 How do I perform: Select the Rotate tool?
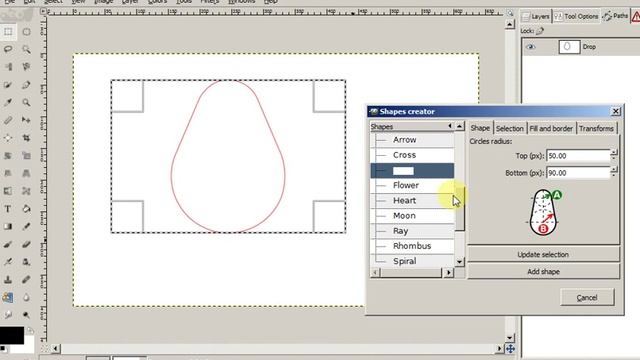[x=8, y=156]
